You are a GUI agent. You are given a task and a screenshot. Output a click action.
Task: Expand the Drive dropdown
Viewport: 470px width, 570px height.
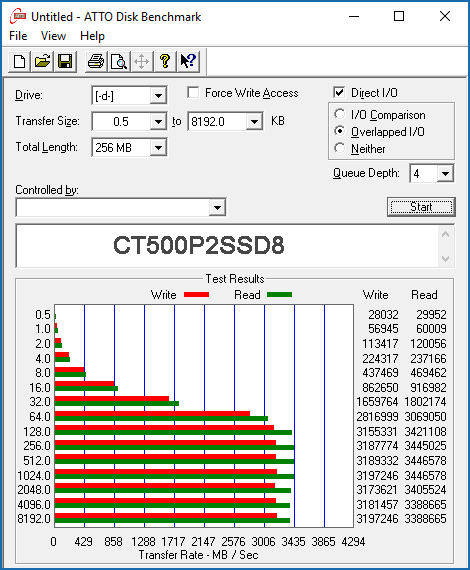point(158,96)
